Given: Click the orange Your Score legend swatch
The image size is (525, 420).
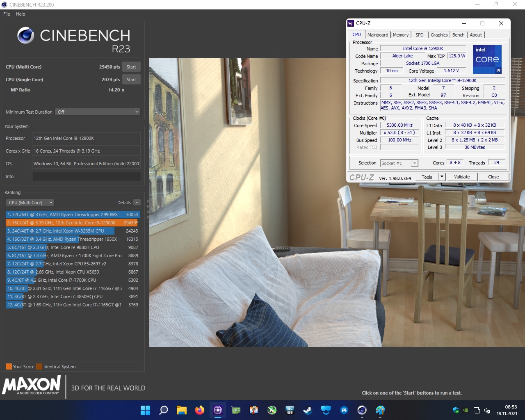Looking at the screenshot, I should click(x=9, y=367).
